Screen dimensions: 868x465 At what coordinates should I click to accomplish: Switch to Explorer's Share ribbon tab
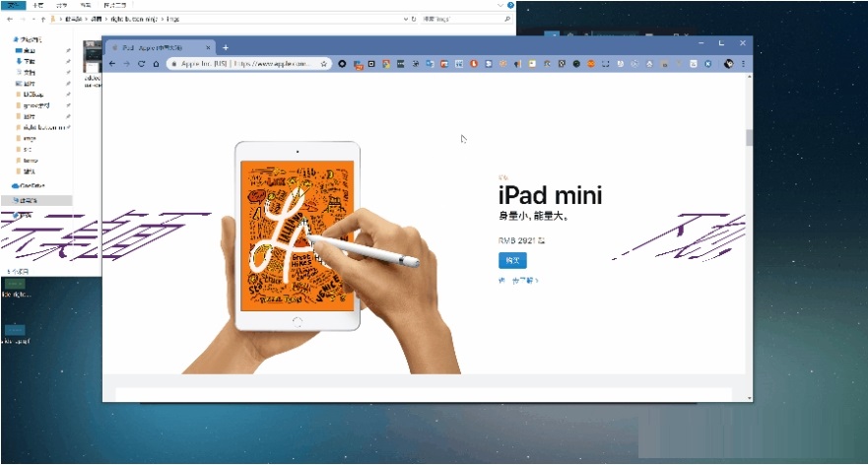(62, 5)
